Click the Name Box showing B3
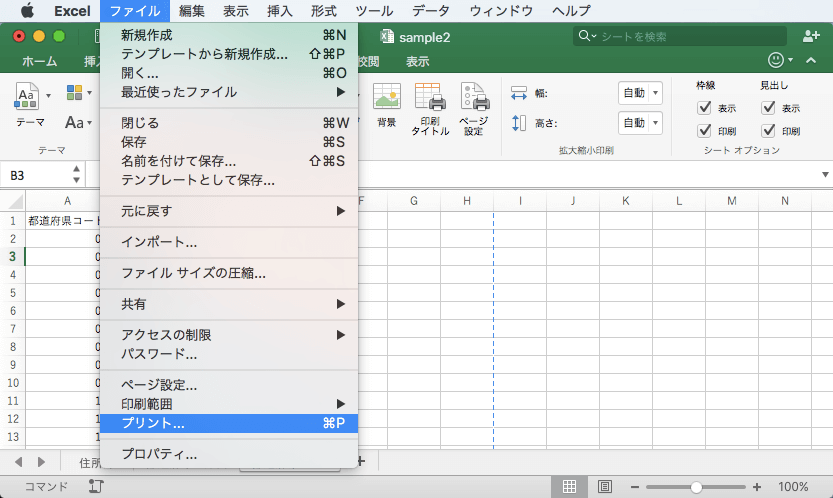Image resolution: width=833 pixels, height=498 pixels. (36, 175)
